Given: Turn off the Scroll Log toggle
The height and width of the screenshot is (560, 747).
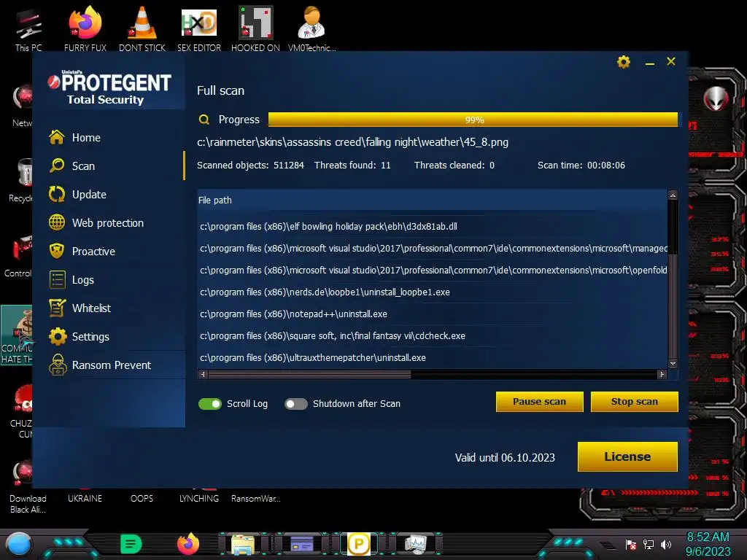Looking at the screenshot, I should coord(210,404).
